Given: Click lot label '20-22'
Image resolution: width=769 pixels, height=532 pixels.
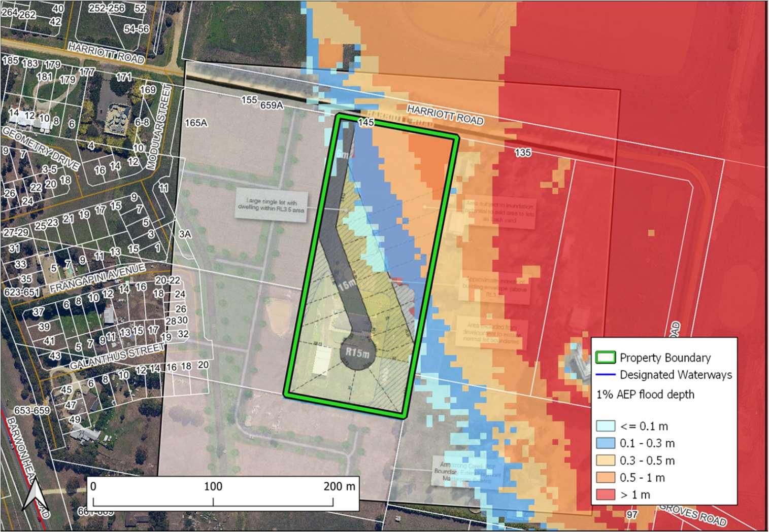Looking at the screenshot, I should (168, 281).
